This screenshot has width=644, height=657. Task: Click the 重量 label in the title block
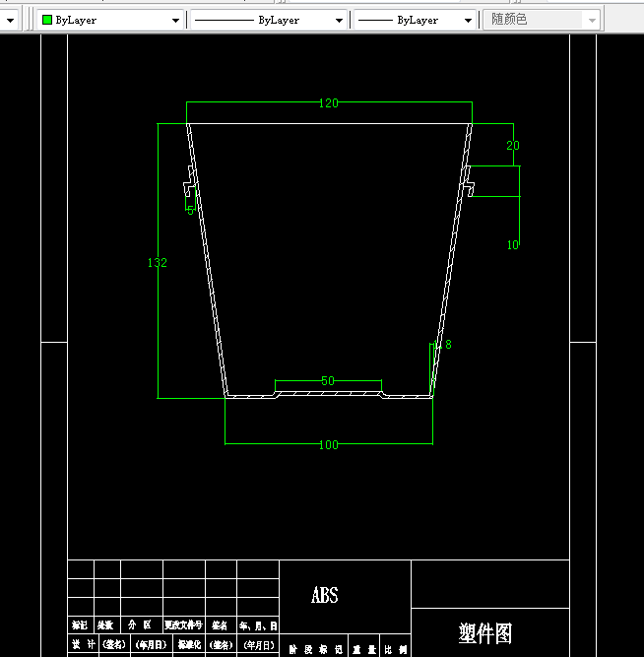click(364, 649)
